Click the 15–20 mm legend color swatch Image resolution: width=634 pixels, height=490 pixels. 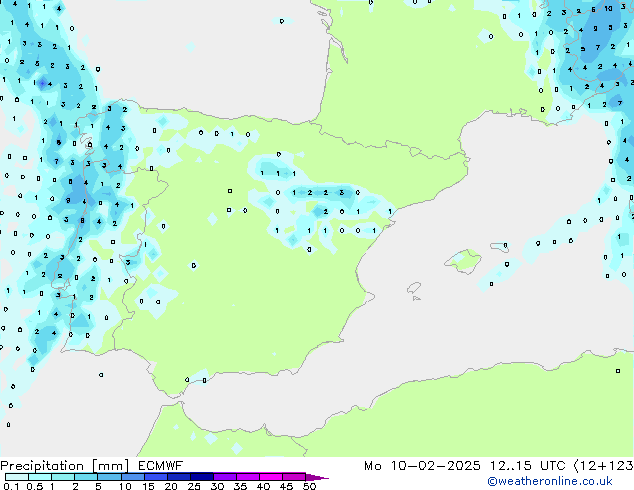pos(155,477)
